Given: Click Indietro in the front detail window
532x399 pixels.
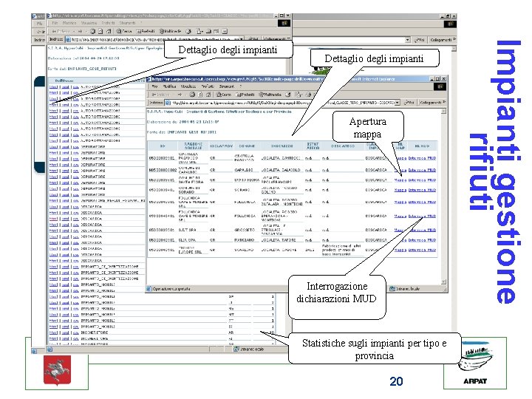Looking at the screenshot, I should [x=160, y=95].
